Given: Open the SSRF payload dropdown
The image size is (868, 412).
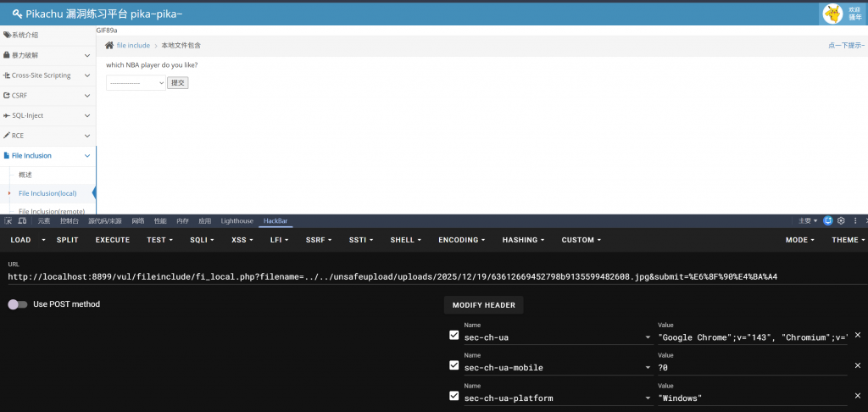Looking at the screenshot, I should point(319,240).
